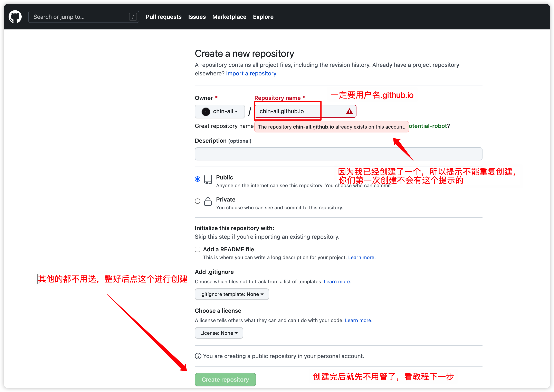Click the Issues navigation icon
The image size is (554, 392).
[196, 17]
